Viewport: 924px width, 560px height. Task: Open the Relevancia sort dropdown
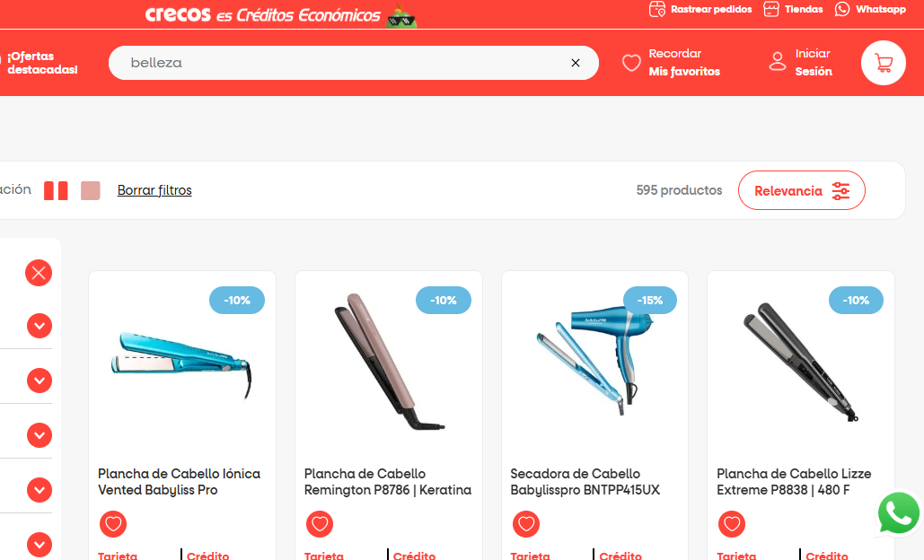coord(801,190)
